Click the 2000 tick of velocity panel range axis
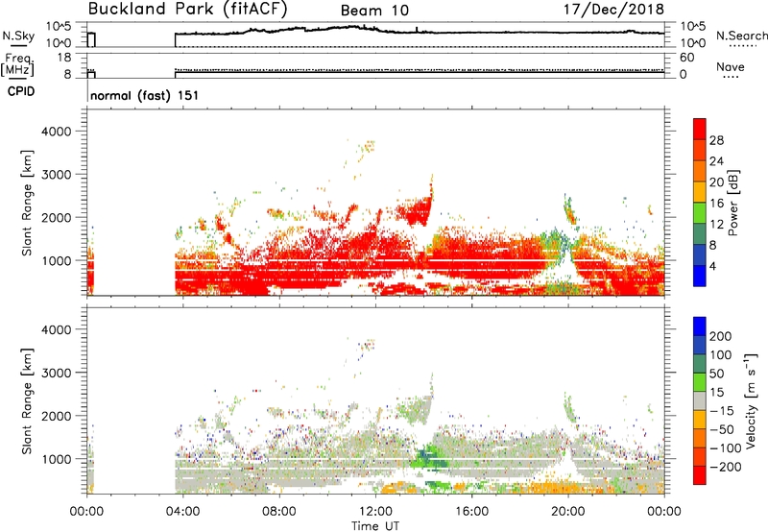 tap(57, 416)
